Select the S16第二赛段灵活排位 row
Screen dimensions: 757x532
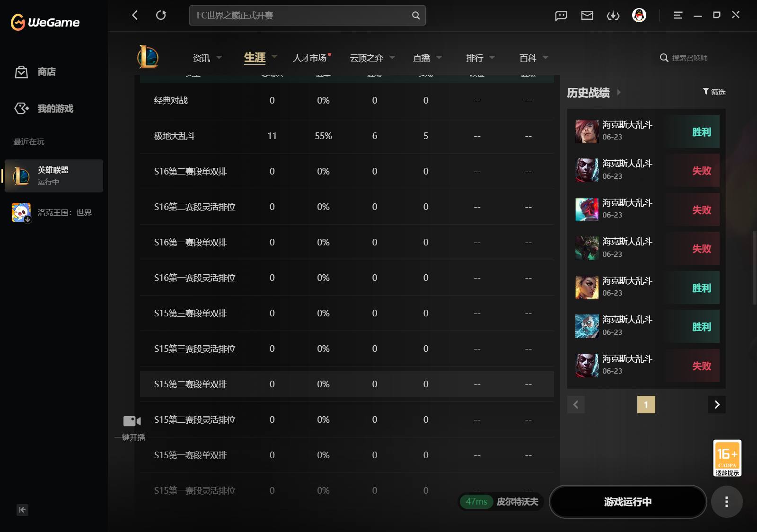point(347,207)
